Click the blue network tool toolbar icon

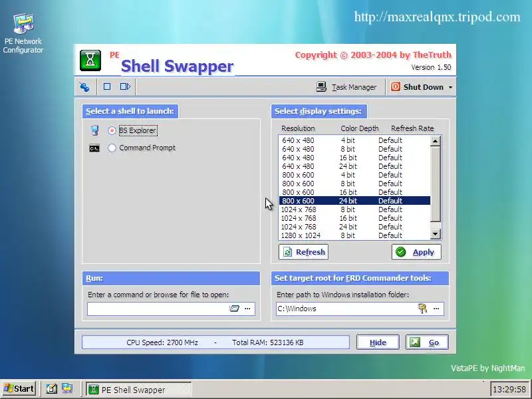84,87
